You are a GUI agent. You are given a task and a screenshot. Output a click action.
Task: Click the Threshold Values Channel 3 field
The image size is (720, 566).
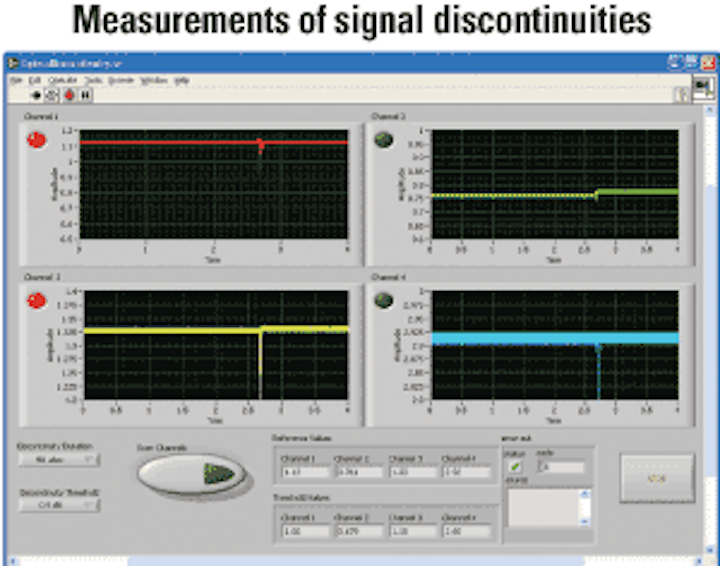pyautogui.click(x=413, y=531)
